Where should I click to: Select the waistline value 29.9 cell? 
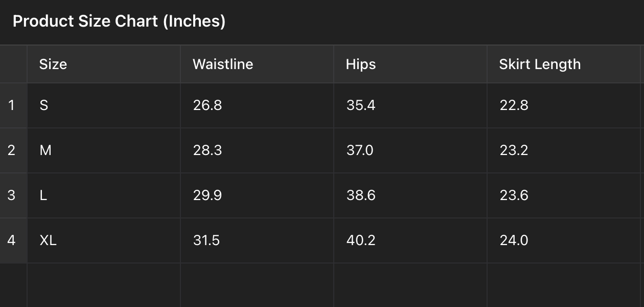tap(257, 195)
